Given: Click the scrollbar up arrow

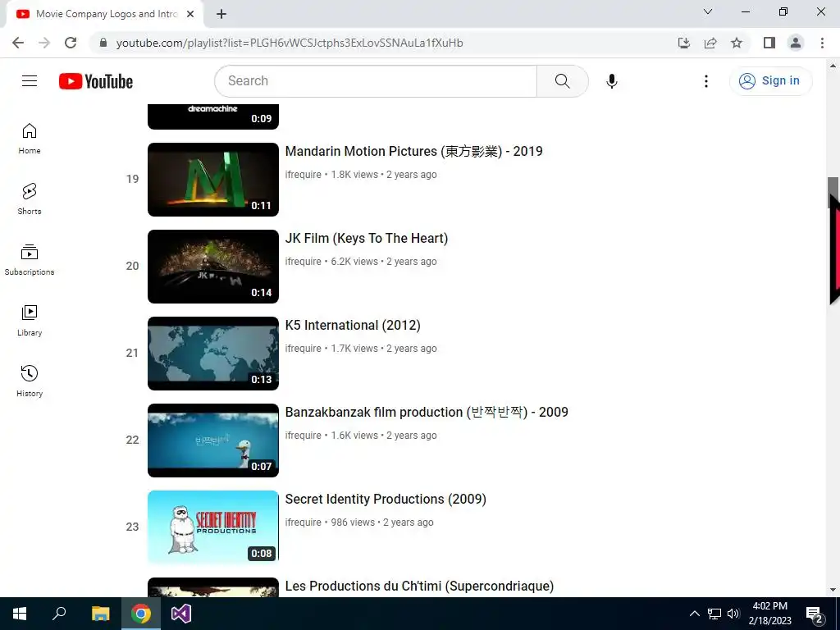Looking at the screenshot, I should [x=833, y=66].
